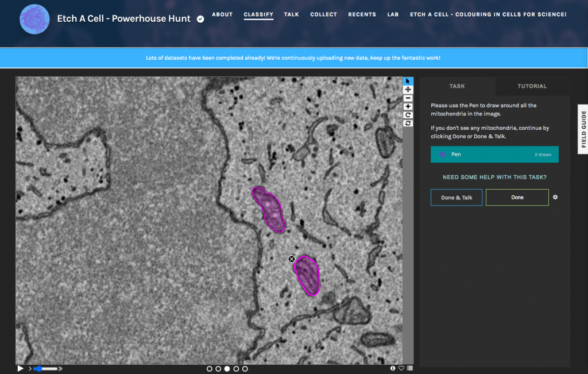Image resolution: width=588 pixels, height=374 pixels.
Task: Rotate the image with the rotate icon
Action: click(408, 115)
